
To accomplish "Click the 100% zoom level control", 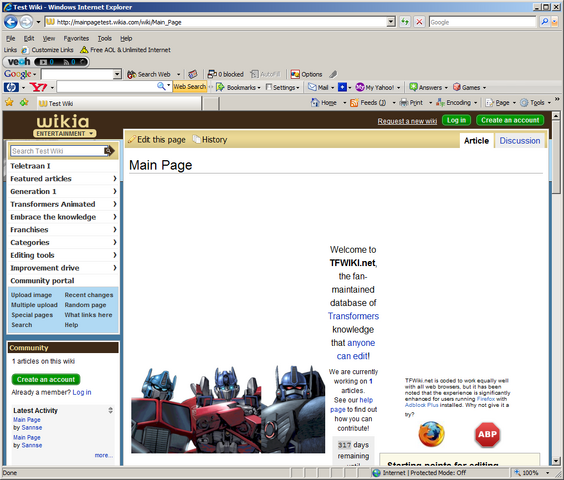I will tap(532, 472).
